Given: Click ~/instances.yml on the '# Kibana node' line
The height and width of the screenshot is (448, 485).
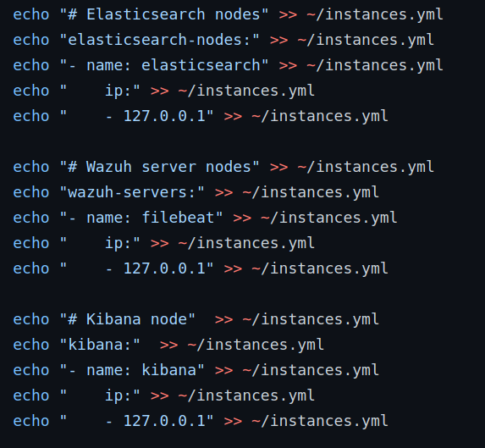Looking at the screenshot, I should (x=311, y=319).
